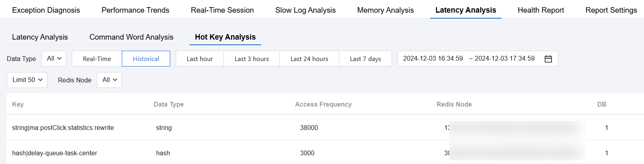The image size is (644, 164).
Task: Pick the Last 7 days range
Action: pyautogui.click(x=365, y=59)
